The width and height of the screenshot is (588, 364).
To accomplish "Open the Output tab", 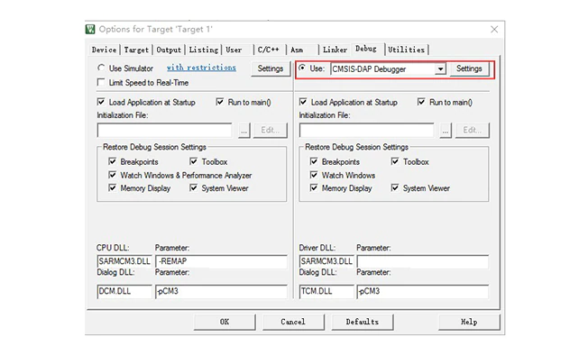I will click(169, 50).
